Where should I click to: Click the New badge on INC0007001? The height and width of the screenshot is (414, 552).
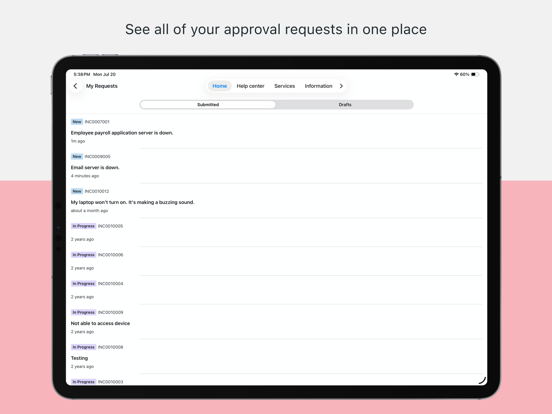(x=77, y=122)
